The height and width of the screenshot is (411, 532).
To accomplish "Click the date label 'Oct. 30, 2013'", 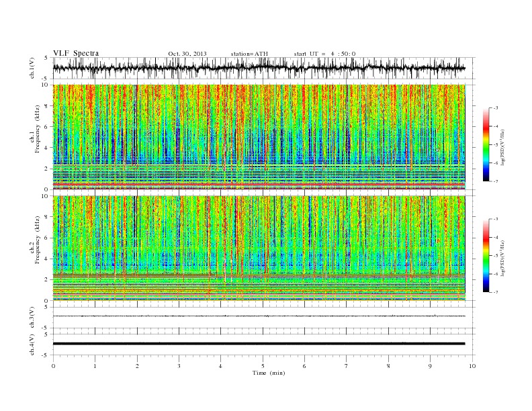I will (x=187, y=54).
